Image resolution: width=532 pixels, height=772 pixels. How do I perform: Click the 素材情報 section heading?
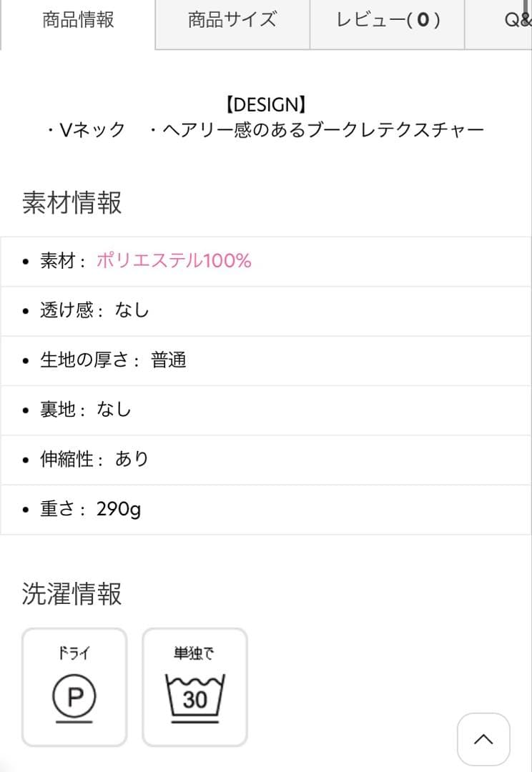tap(72, 203)
